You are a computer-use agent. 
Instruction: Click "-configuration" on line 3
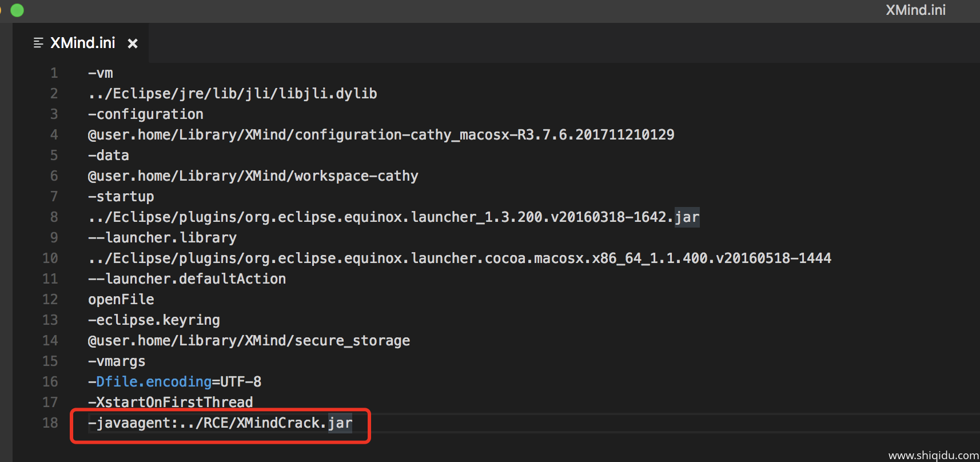click(x=146, y=114)
